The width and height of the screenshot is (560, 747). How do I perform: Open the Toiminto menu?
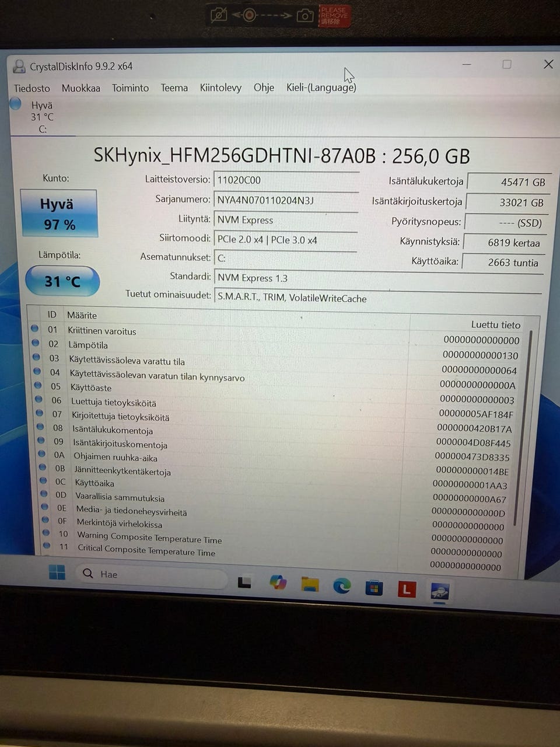[130, 88]
